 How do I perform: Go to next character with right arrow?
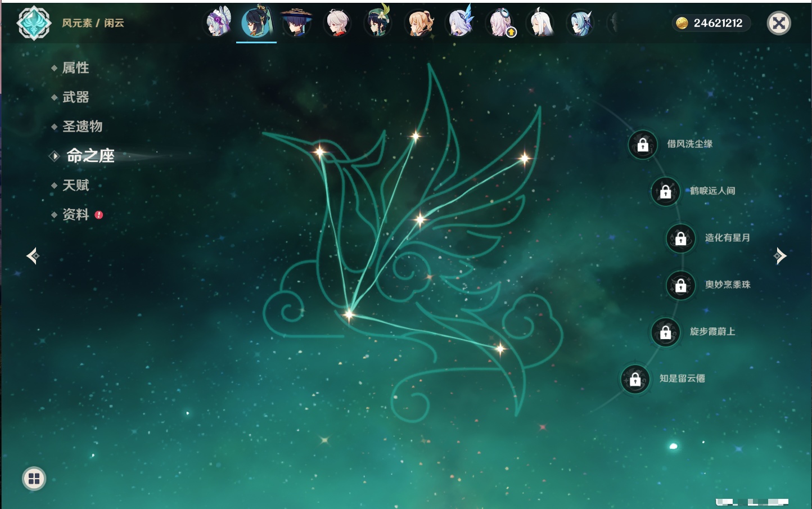(x=780, y=256)
